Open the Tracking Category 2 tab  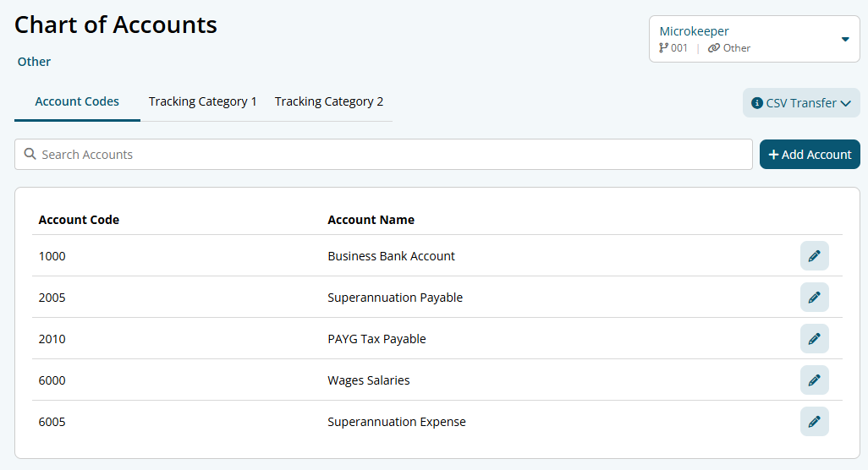point(329,101)
